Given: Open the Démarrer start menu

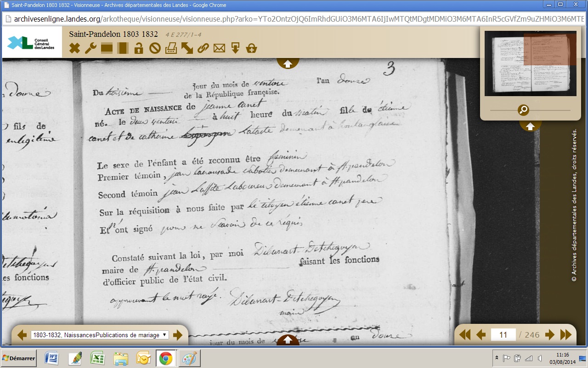Looking at the screenshot, I should coord(19,358).
